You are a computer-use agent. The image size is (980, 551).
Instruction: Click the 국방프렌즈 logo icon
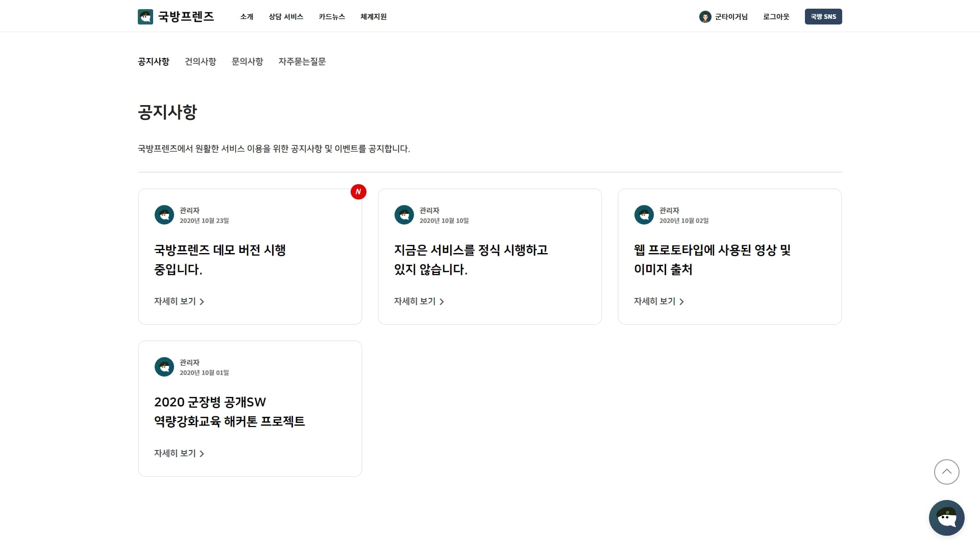tap(145, 17)
